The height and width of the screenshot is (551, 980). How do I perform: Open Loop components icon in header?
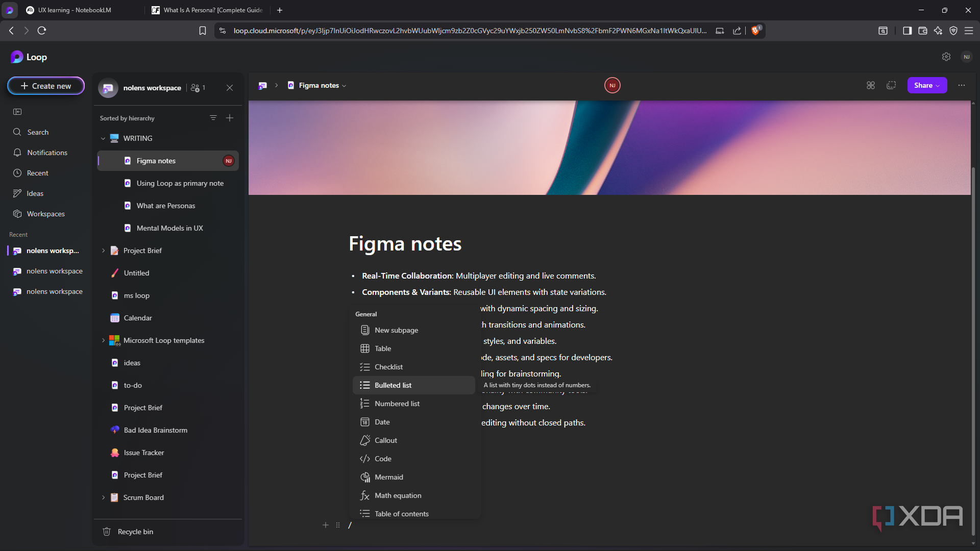(871, 85)
